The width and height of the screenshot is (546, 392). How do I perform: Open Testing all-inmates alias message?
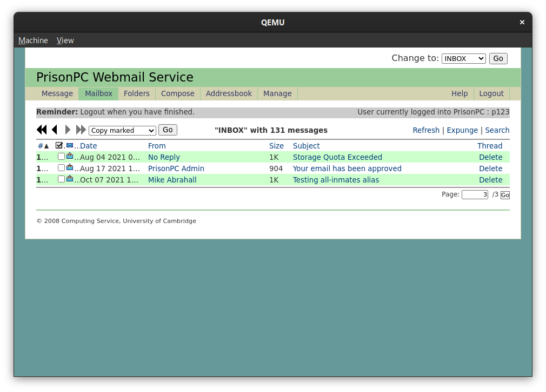click(336, 180)
